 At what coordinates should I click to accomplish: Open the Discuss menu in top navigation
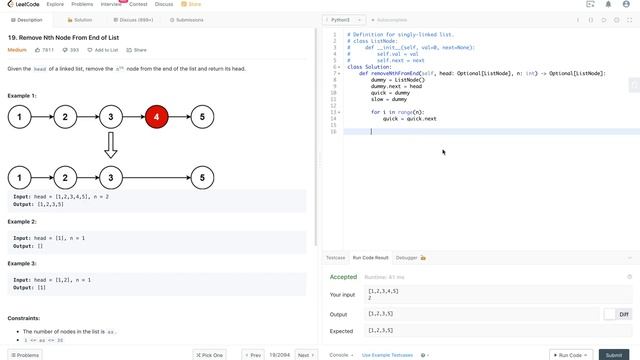(164, 4)
